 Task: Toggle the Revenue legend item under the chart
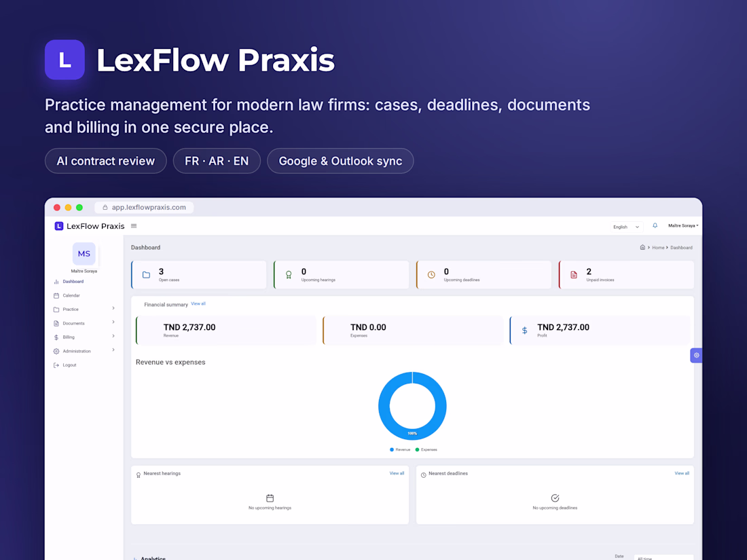[400, 449]
